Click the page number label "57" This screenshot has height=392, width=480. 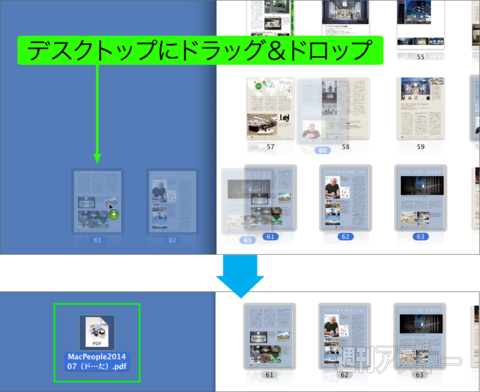270,147
